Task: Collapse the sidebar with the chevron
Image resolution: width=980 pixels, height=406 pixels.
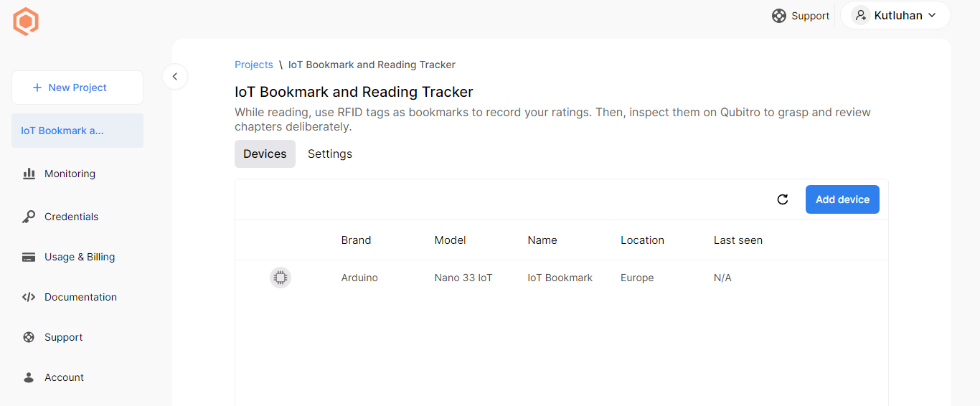Action: (x=174, y=76)
